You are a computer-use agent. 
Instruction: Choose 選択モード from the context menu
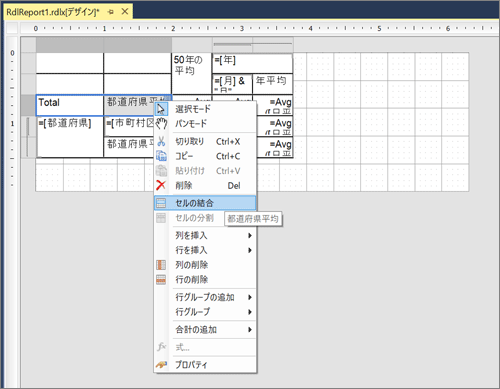click(205, 109)
